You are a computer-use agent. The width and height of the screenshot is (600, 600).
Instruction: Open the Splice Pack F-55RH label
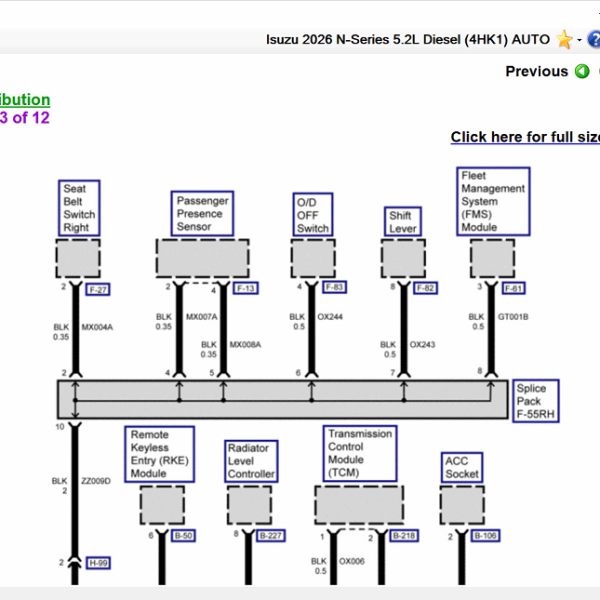coord(535,399)
